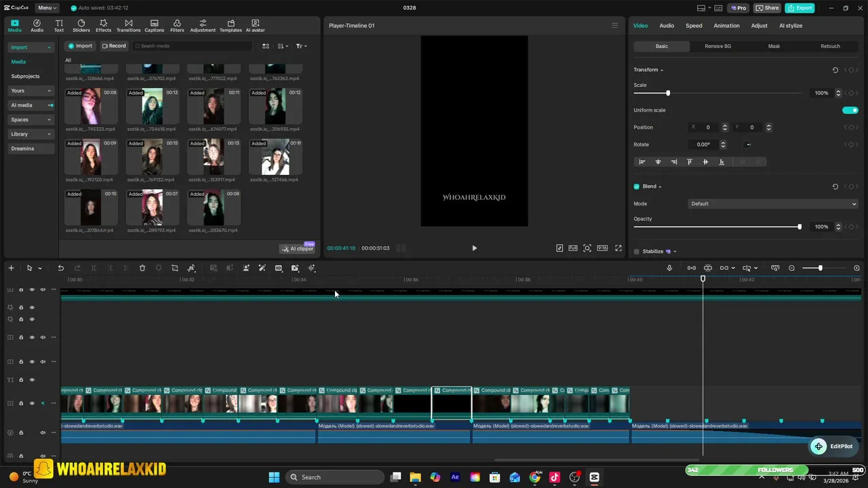Click the Export button
Image resolution: width=868 pixels, height=488 pixels.
tap(800, 8)
